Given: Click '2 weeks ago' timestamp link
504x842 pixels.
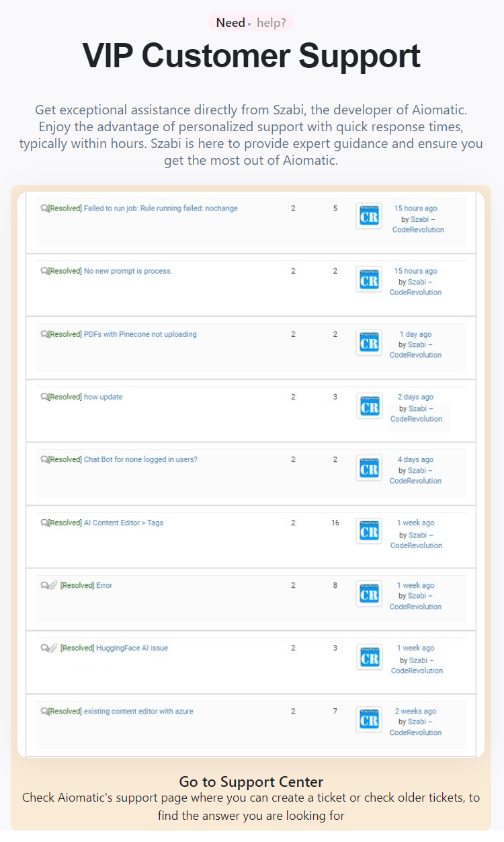Looking at the screenshot, I should (415, 711).
